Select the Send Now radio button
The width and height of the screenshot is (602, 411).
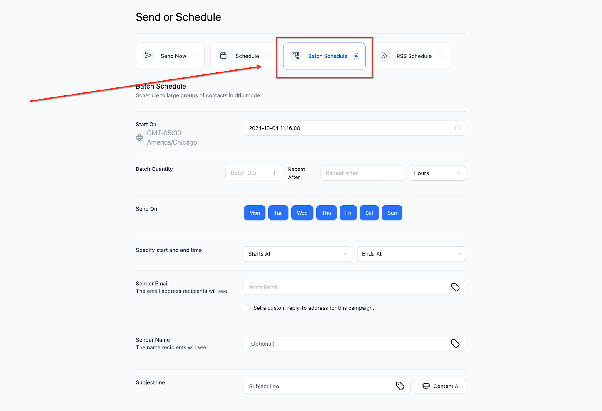click(x=195, y=56)
